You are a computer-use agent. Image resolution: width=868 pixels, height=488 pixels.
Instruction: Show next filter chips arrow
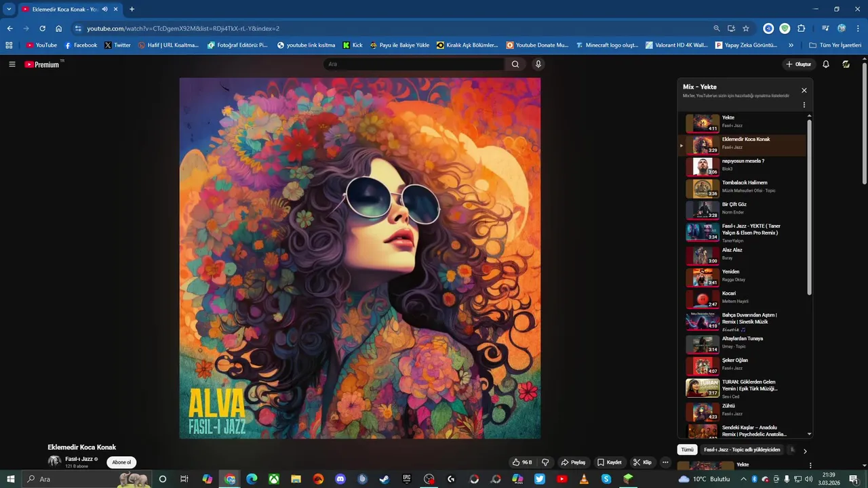(x=805, y=451)
